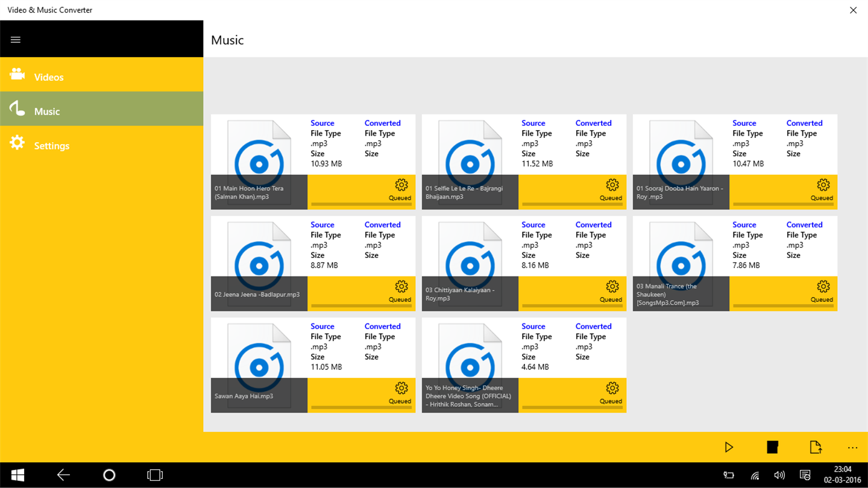Screen dimensions: 868x488
Task: Select the Music section label
Action: coord(47,111)
